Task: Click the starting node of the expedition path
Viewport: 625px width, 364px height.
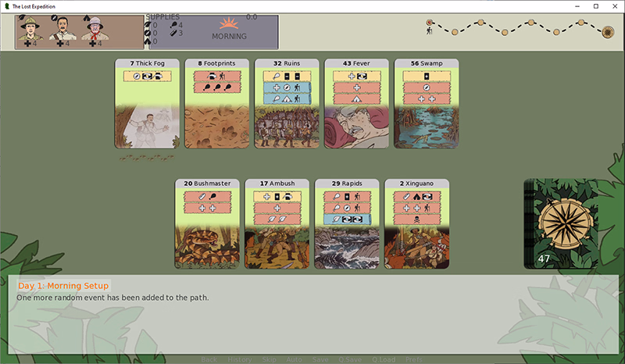Action: pyautogui.click(x=430, y=23)
